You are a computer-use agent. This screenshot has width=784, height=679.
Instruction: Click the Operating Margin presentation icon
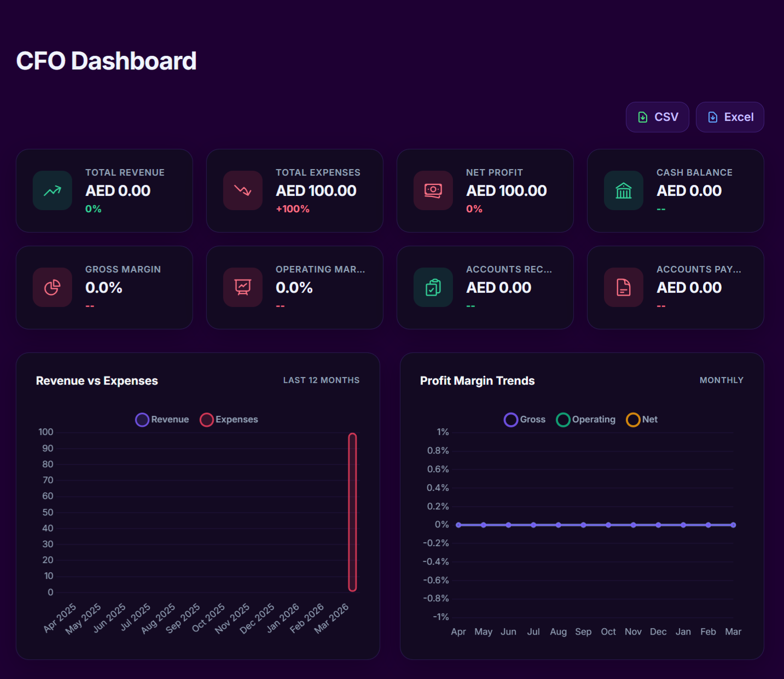tap(242, 287)
